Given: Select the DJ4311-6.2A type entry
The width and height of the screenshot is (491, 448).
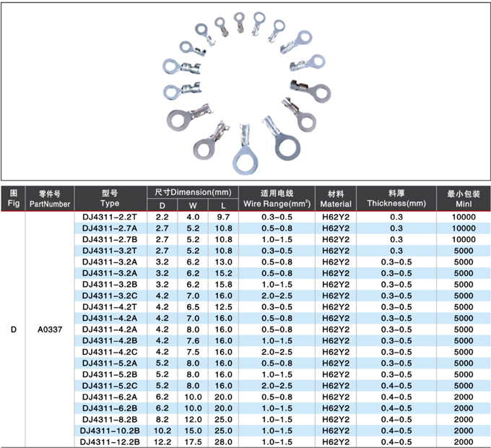Looking at the screenshot, I should [110, 397].
